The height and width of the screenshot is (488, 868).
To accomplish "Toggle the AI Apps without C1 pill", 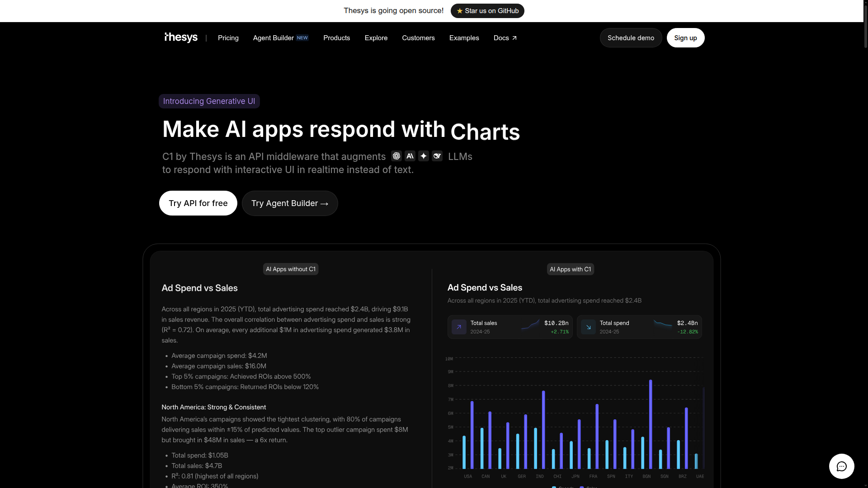I will pos(291,269).
